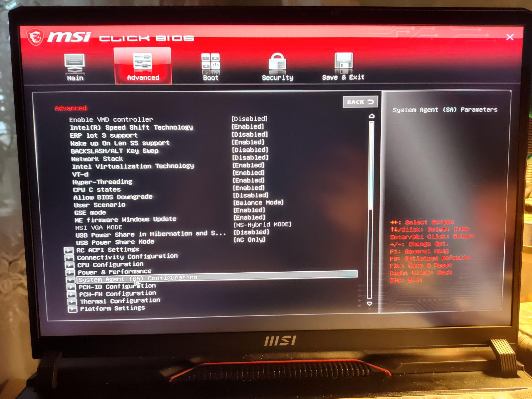Open the Main monitor icon

[x=74, y=63]
